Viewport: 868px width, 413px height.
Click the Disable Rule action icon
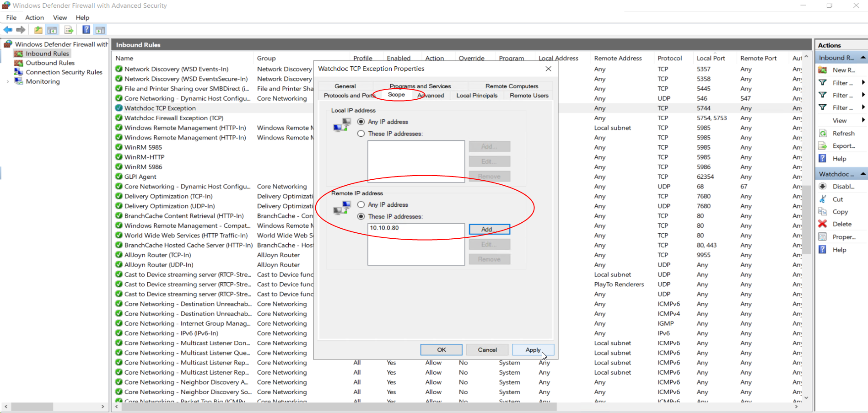822,186
